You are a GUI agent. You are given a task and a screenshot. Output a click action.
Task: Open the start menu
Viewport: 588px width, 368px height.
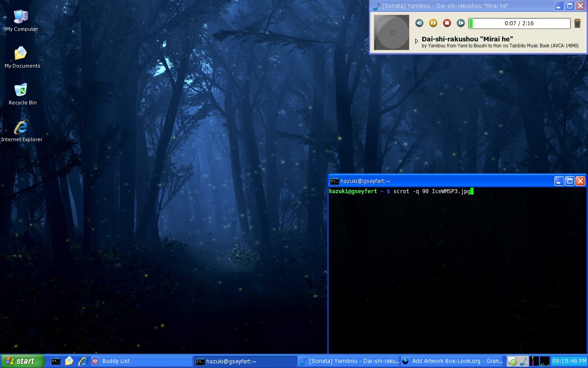pyautogui.click(x=22, y=361)
